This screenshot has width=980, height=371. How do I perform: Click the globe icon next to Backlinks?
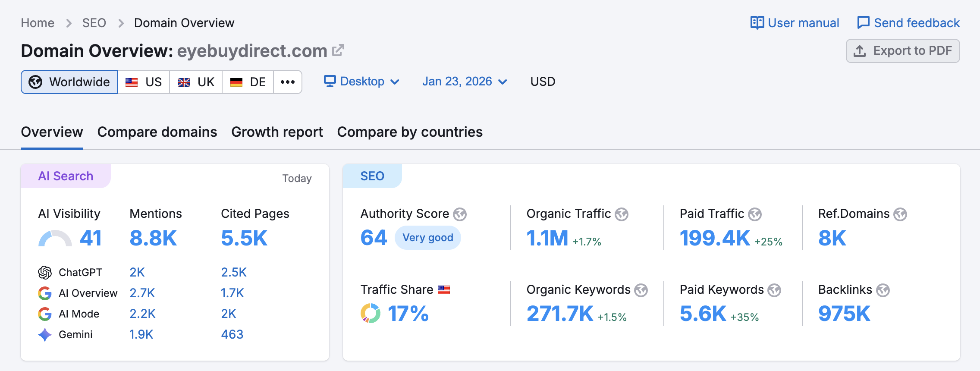click(883, 290)
